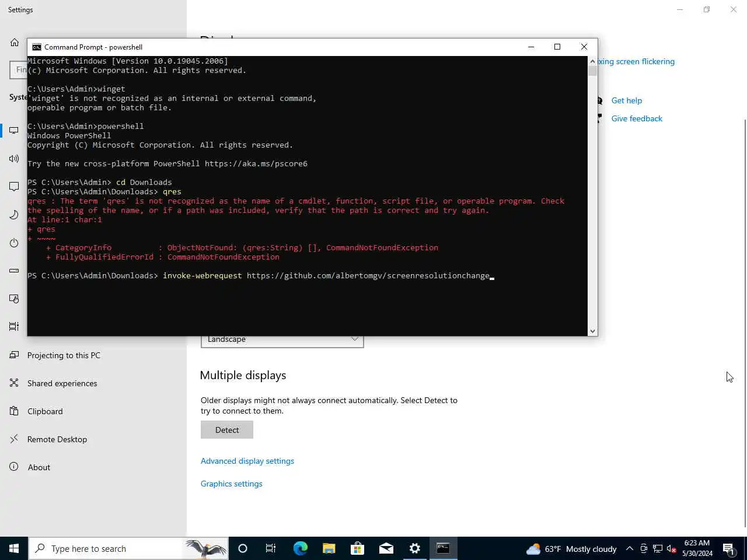Open File Explorer from taskbar
The width and height of the screenshot is (747, 560).
click(329, 548)
